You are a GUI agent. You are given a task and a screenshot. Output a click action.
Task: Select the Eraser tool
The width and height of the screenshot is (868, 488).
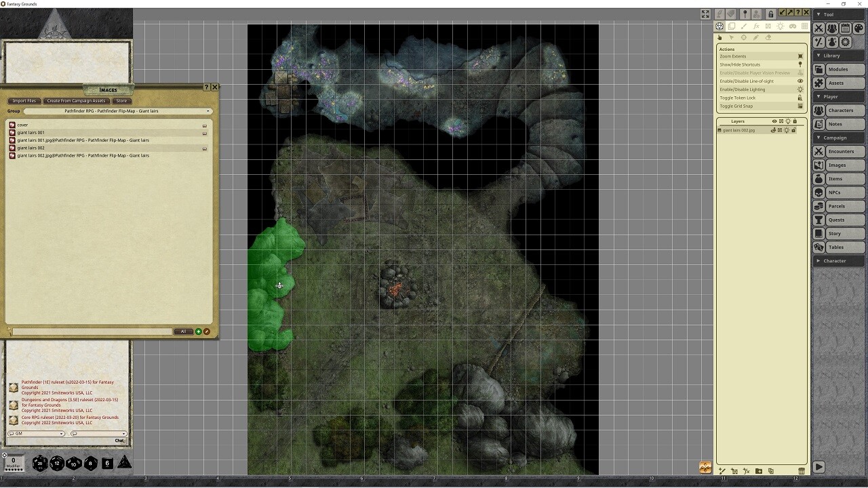768,37
